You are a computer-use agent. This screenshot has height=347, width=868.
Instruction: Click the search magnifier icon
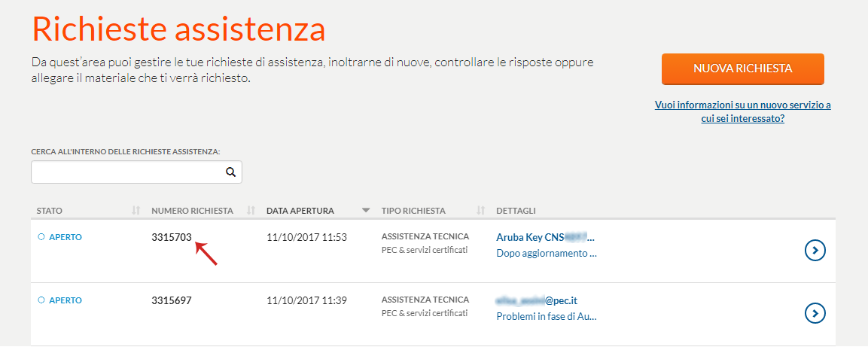[x=231, y=172]
